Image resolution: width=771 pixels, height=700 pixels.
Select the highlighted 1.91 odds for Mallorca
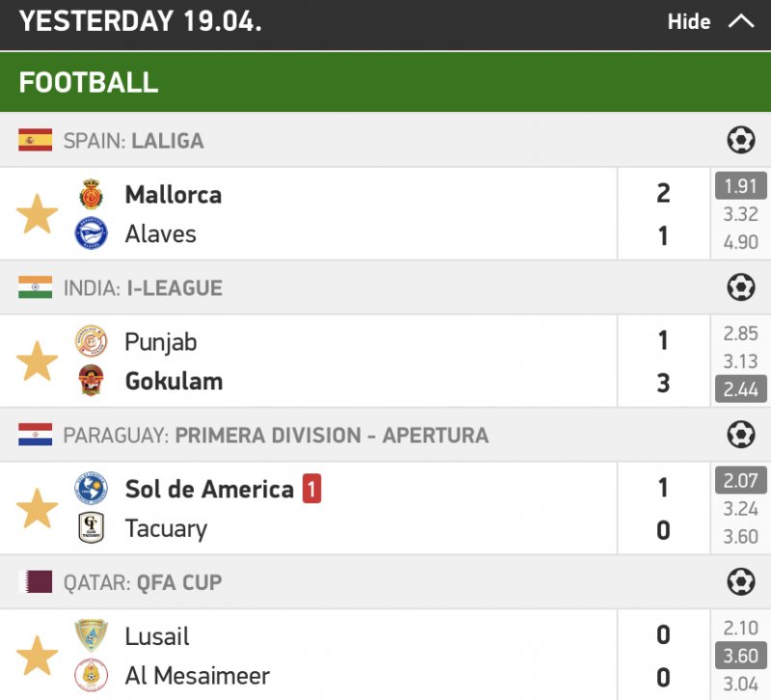[x=740, y=185]
